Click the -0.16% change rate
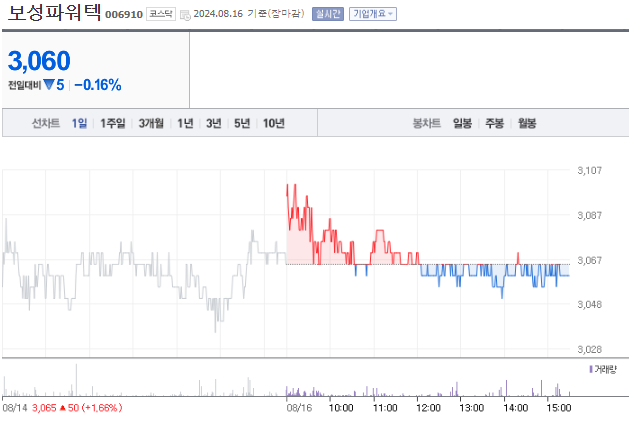Viewport: 629px width, 429px height. 98,85
